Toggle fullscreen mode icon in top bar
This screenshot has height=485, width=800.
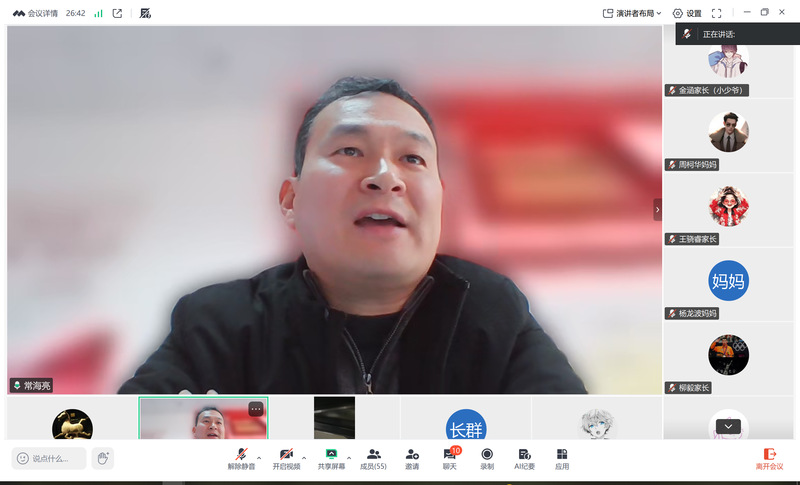click(716, 13)
